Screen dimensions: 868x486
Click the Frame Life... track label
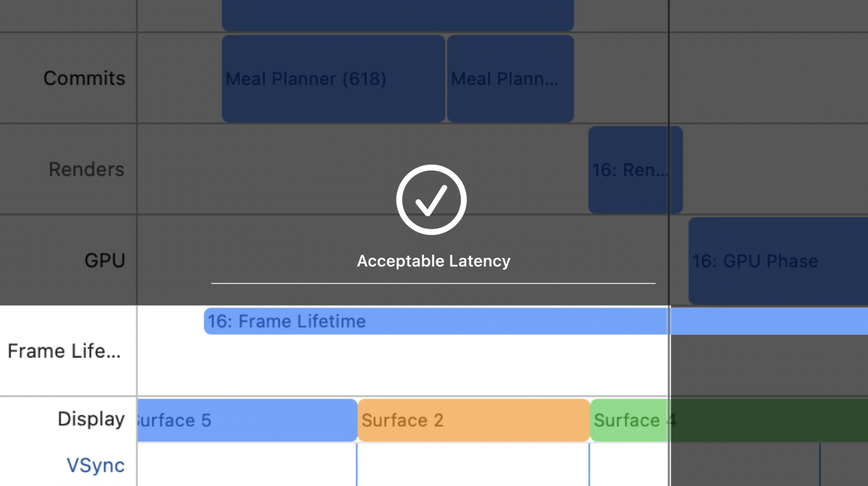pyautogui.click(x=64, y=351)
